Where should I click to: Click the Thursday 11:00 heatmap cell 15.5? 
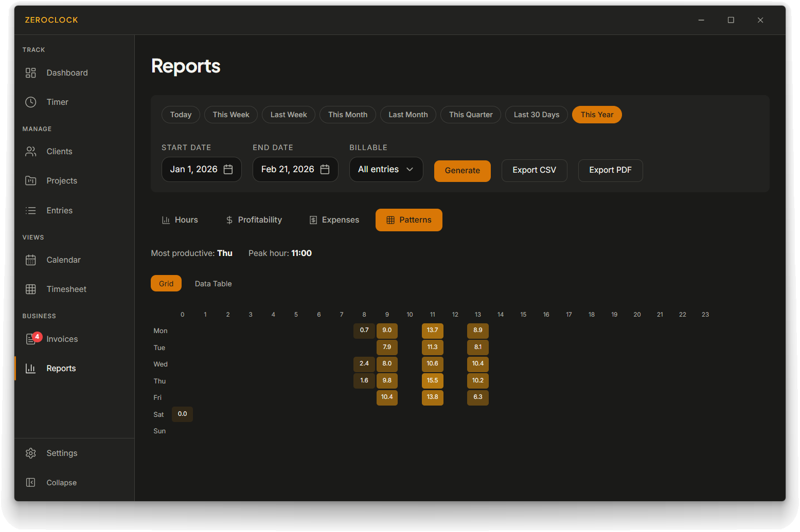(432, 381)
